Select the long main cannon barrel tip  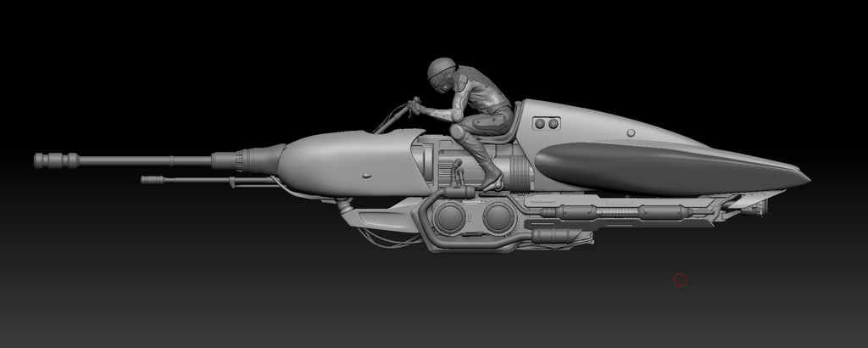pos(57,160)
